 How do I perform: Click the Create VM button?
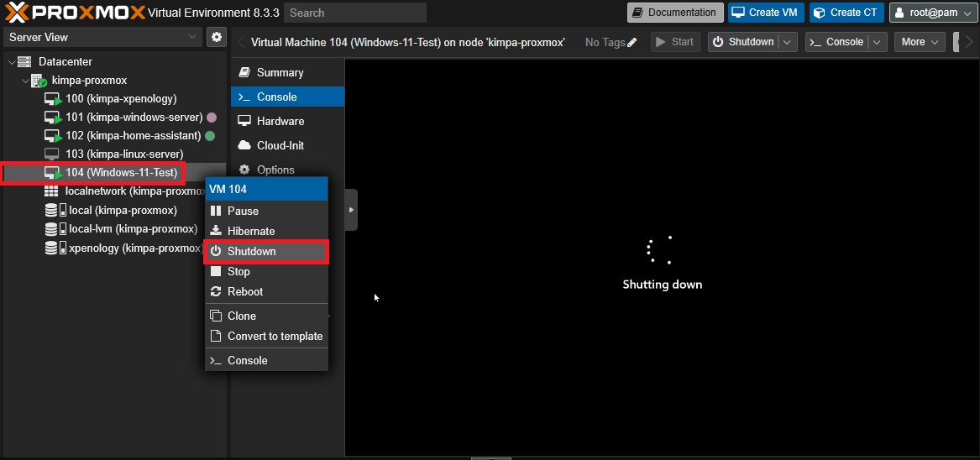765,13
